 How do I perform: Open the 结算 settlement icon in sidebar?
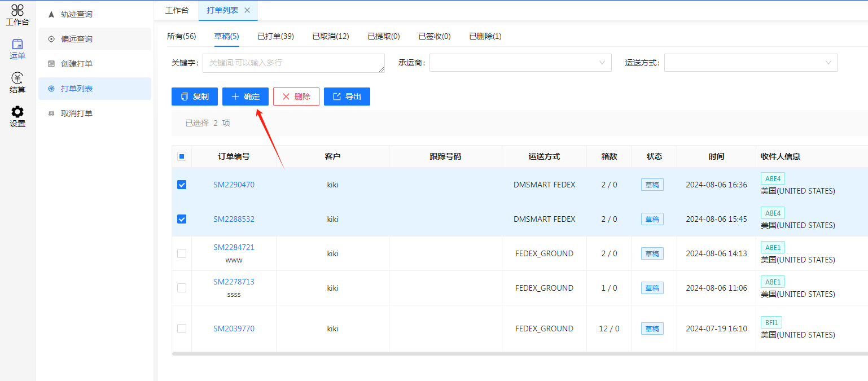[x=17, y=83]
